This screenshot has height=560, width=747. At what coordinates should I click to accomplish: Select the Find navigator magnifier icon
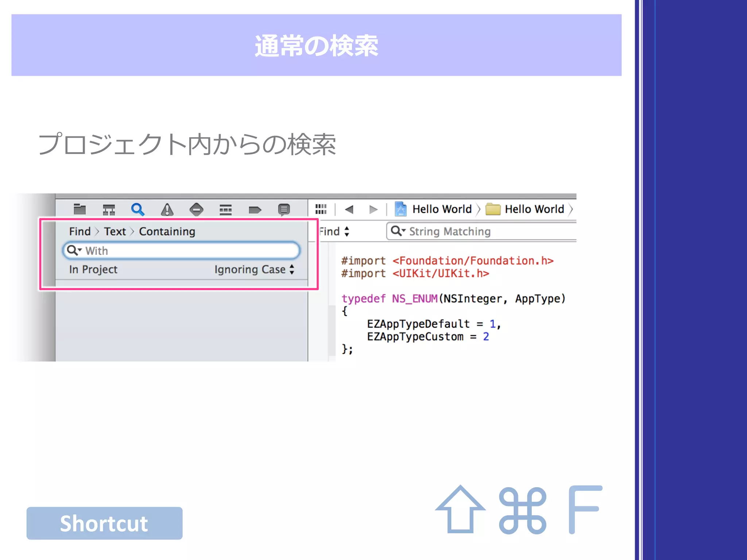click(x=138, y=209)
